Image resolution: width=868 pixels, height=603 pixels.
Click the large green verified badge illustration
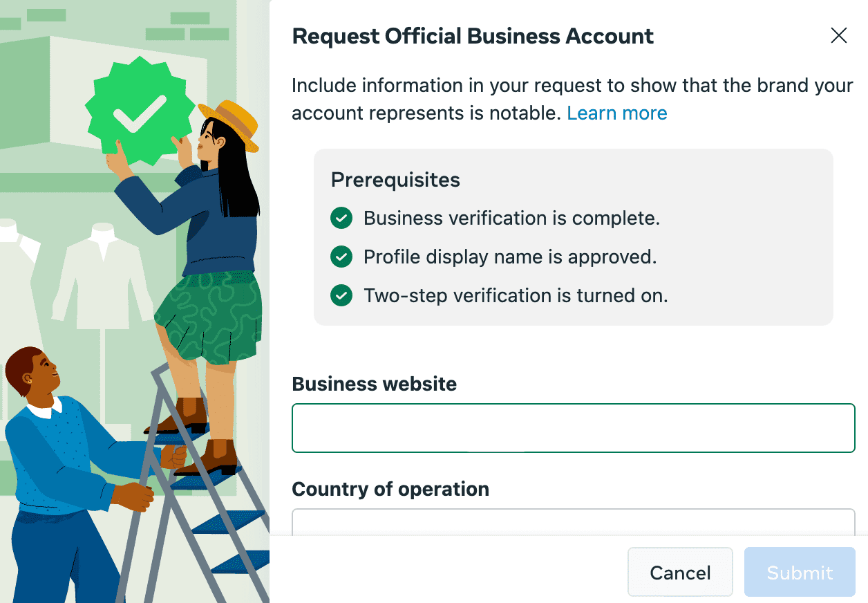tap(140, 112)
